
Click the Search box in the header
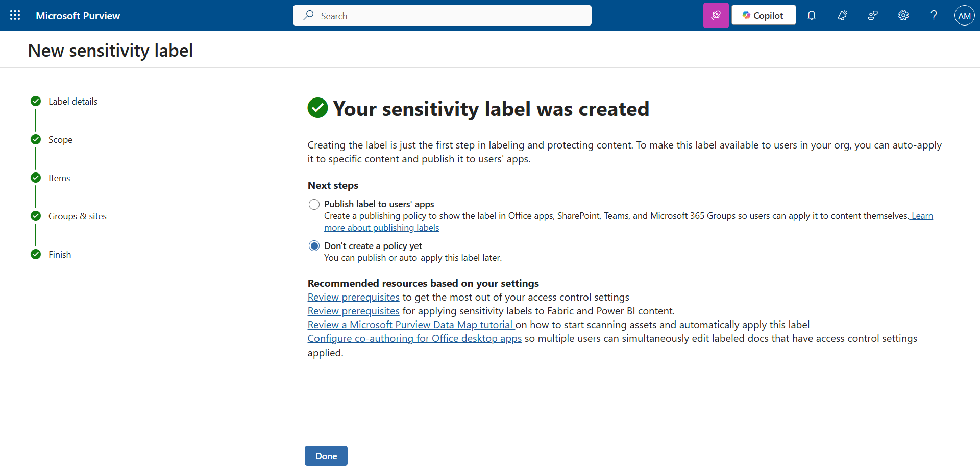tap(442, 15)
